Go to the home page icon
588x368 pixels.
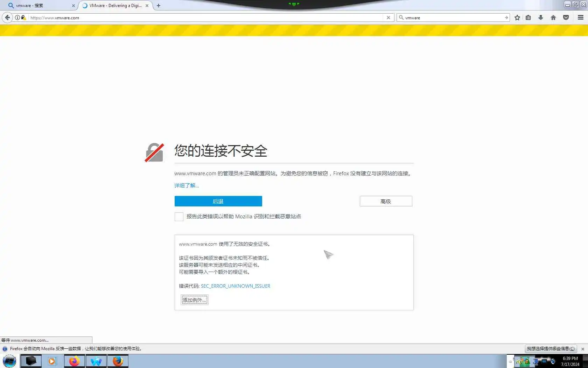tap(553, 18)
